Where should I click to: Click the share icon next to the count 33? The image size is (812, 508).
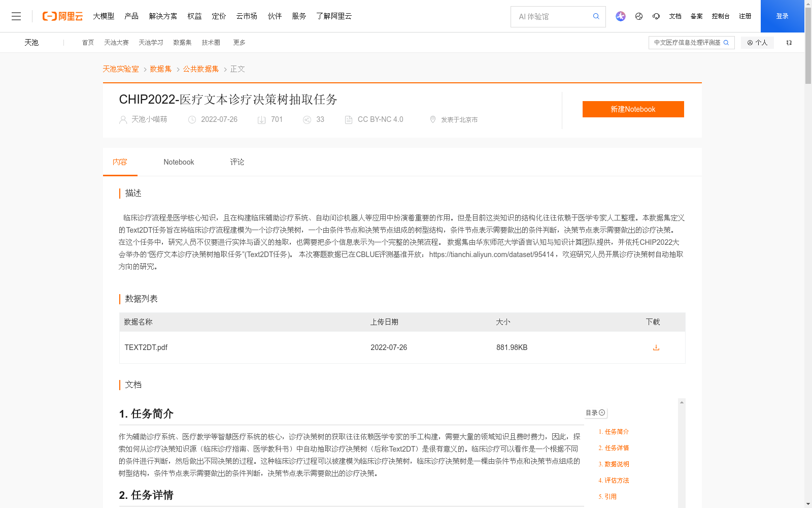pos(307,119)
